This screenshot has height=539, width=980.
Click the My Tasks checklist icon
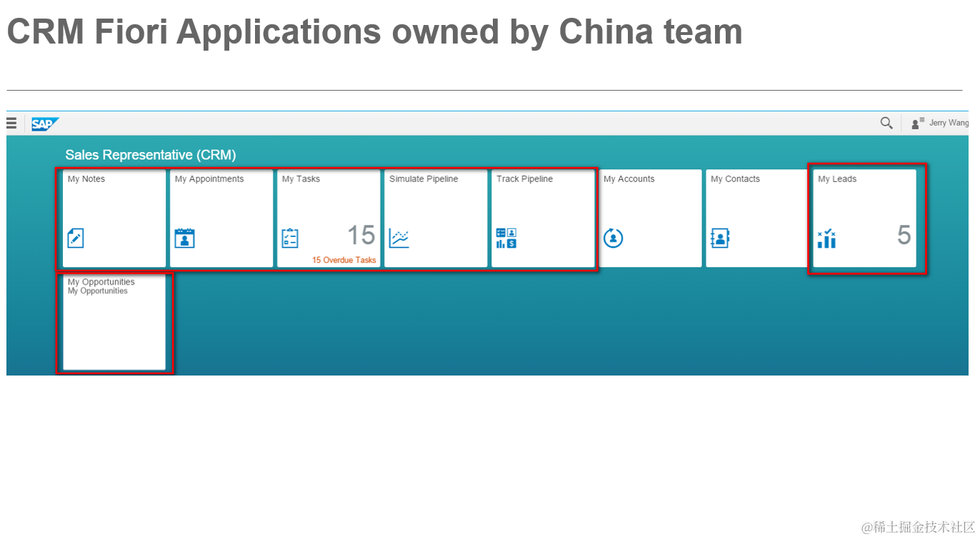click(x=290, y=238)
